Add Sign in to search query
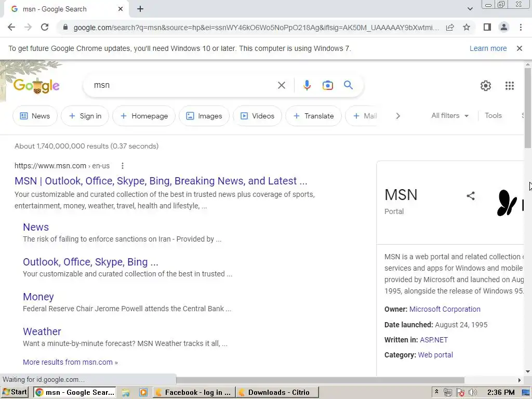The height and width of the screenshot is (399, 532). click(x=85, y=116)
